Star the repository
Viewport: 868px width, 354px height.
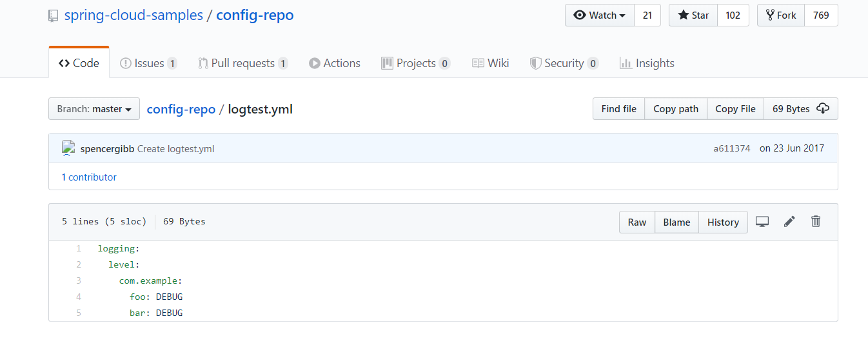pyautogui.click(x=693, y=15)
